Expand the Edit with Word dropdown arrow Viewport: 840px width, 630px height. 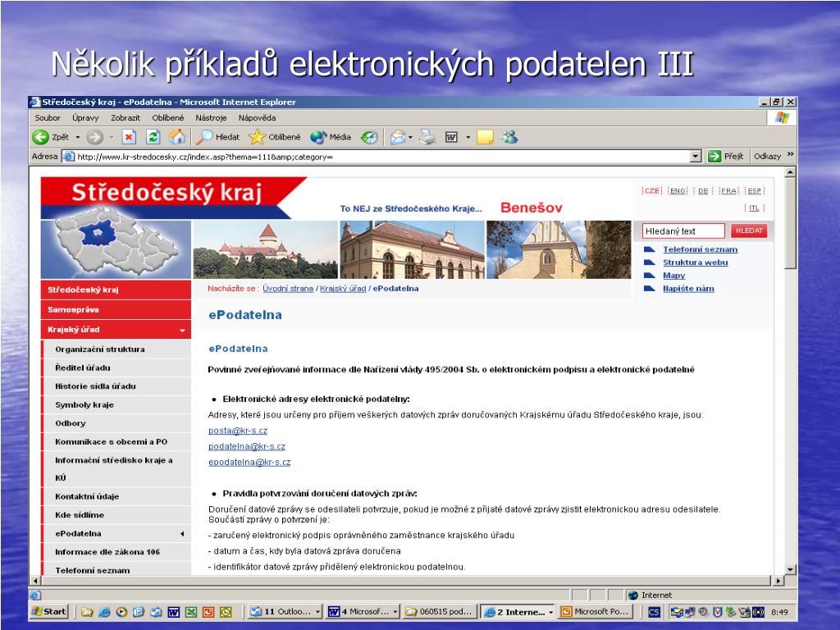468,138
